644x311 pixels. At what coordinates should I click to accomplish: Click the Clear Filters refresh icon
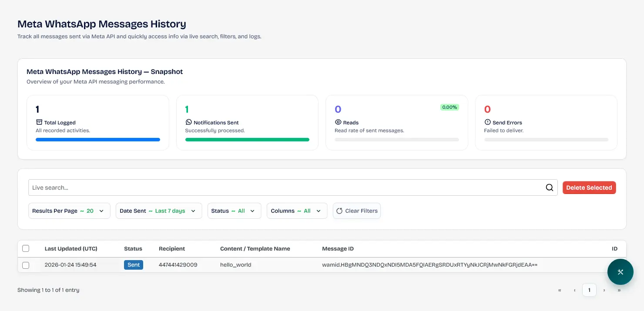pos(339,211)
